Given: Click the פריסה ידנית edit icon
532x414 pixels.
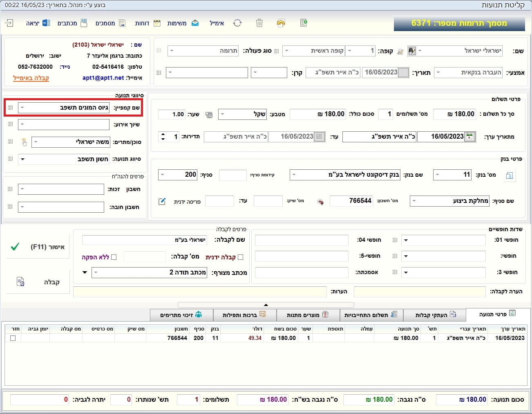Looking at the screenshot, I should point(162,201).
